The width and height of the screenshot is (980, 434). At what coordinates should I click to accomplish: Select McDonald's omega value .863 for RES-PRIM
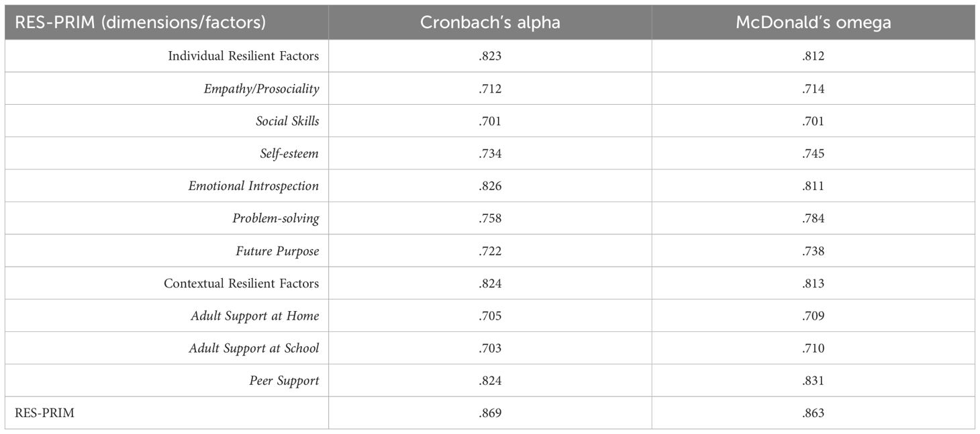click(x=813, y=413)
